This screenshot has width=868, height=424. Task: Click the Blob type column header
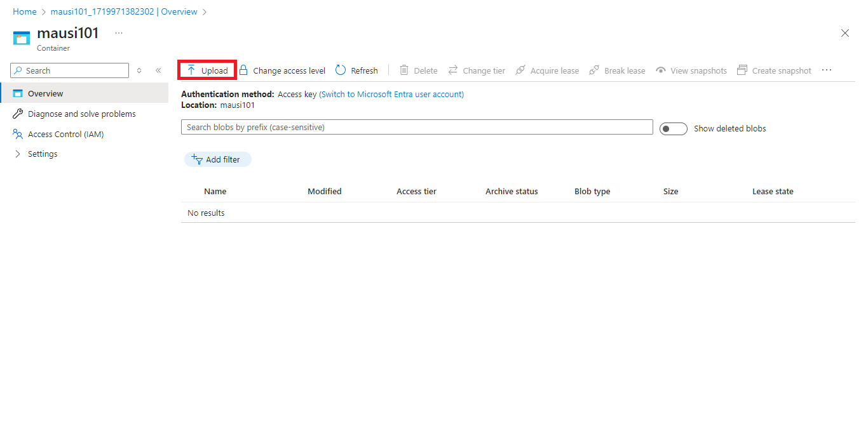592,192
